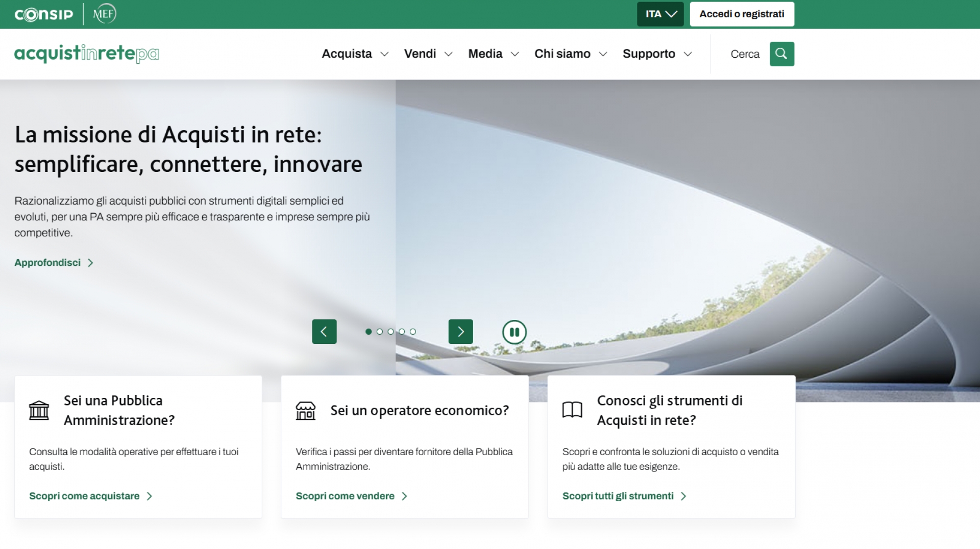Expand the Acquista menu
Screen dimensions: 980x549
[355, 54]
